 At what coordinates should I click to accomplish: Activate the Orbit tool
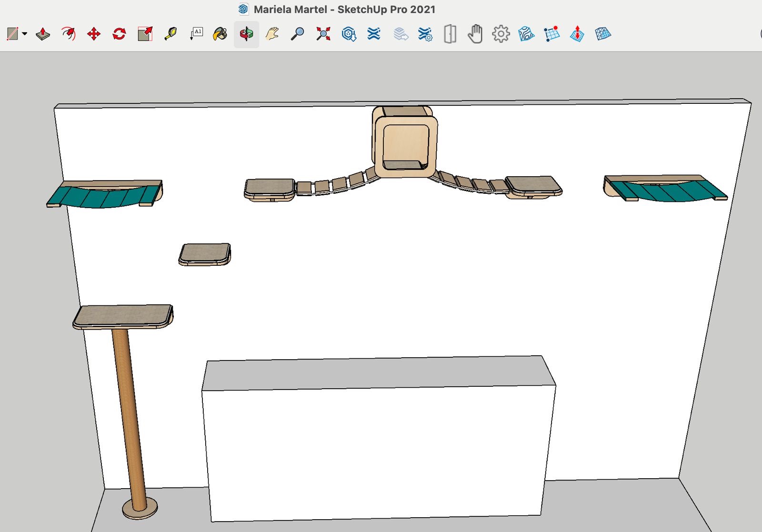tap(246, 34)
